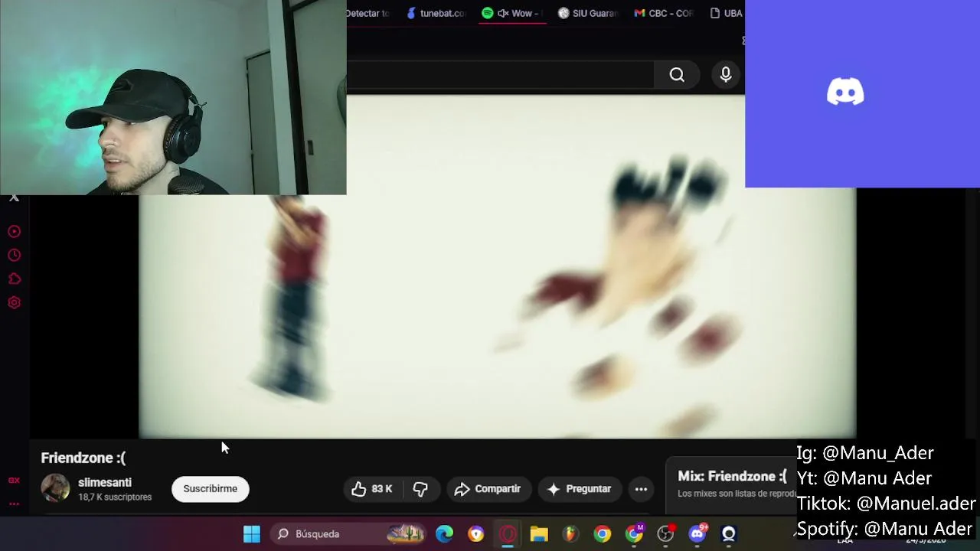Open the yellow shield taskbar app
This screenshot has width=980, height=551.
476,534
